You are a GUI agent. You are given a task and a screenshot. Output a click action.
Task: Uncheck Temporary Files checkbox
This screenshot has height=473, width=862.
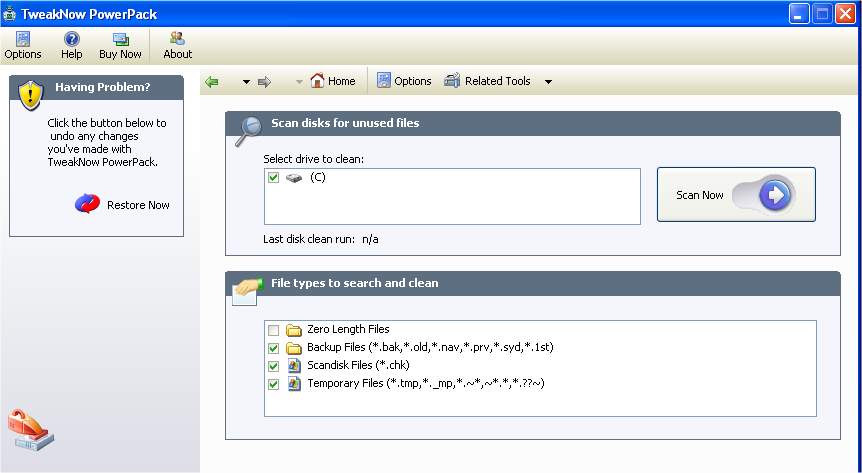tap(273, 384)
